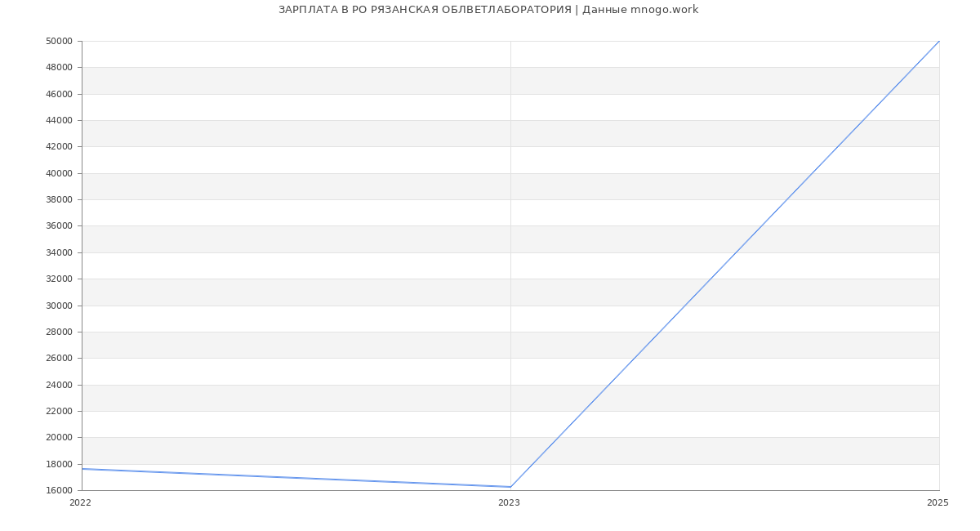The image size is (980, 531).
Task: Click the 20000 y-axis label
Action: [x=60, y=438]
